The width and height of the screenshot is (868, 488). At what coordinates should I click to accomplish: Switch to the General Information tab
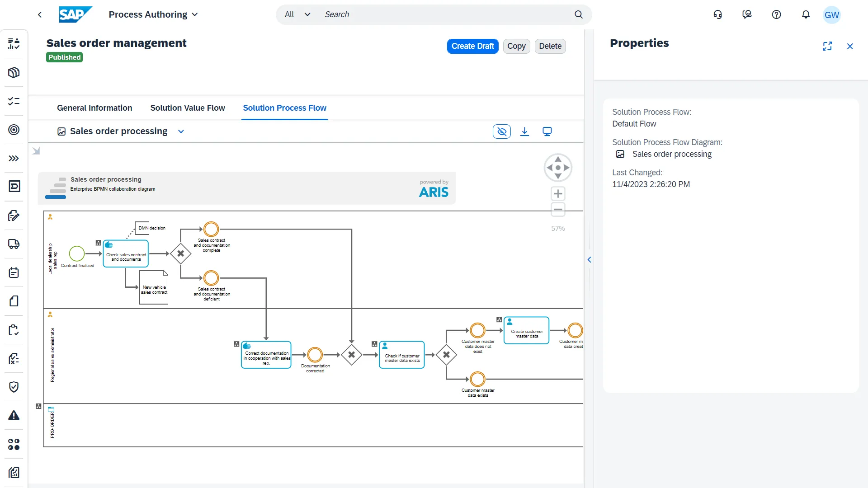(x=94, y=108)
